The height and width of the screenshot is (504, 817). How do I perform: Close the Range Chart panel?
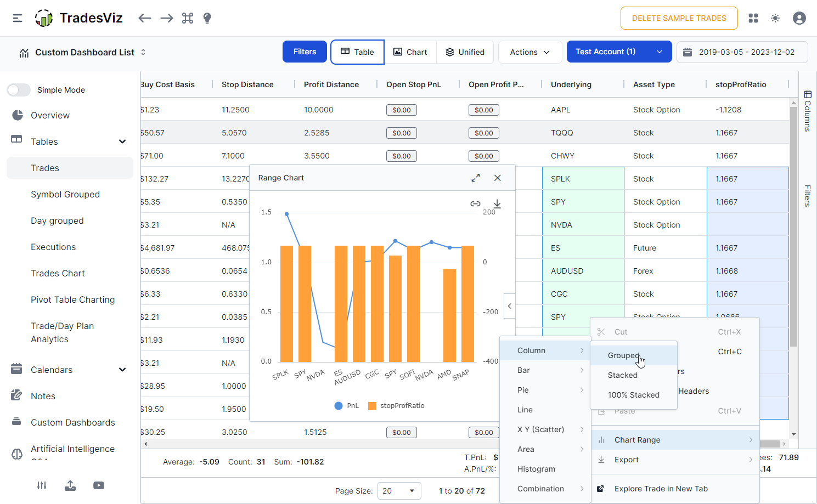point(498,178)
